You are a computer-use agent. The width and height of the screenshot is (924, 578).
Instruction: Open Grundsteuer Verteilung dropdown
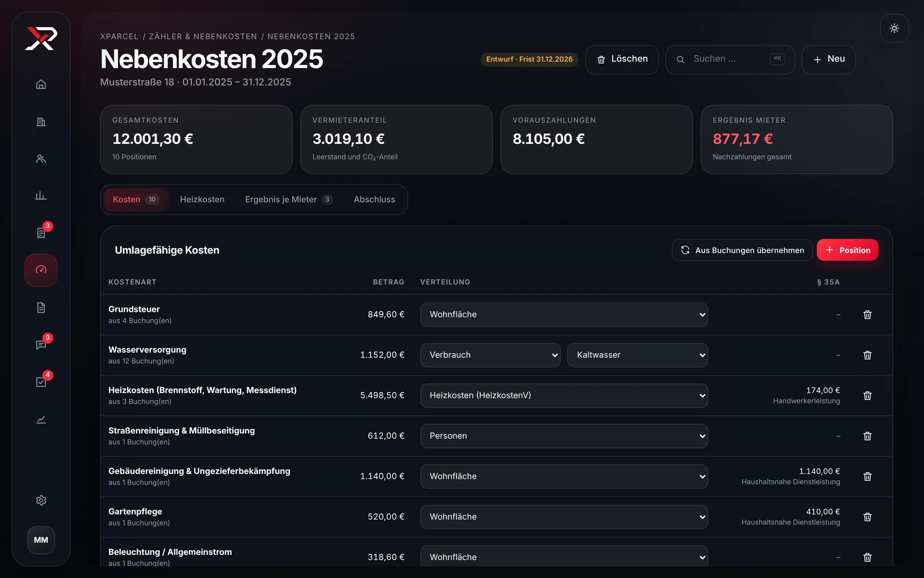point(564,315)
